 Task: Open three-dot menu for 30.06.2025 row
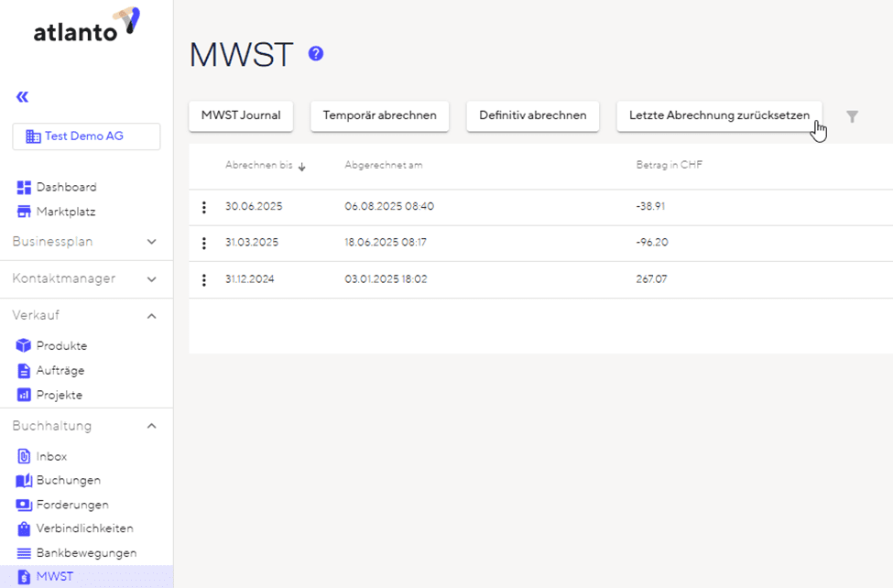tap(204, 208)
